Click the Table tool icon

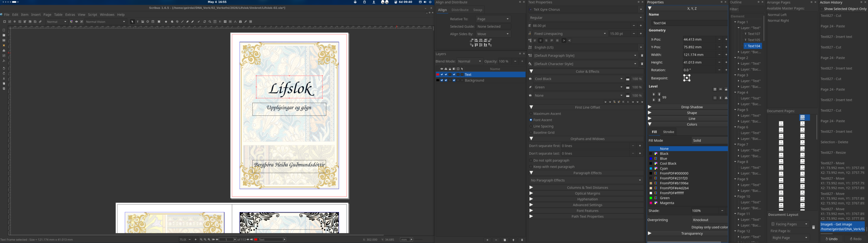click(153, 22)
